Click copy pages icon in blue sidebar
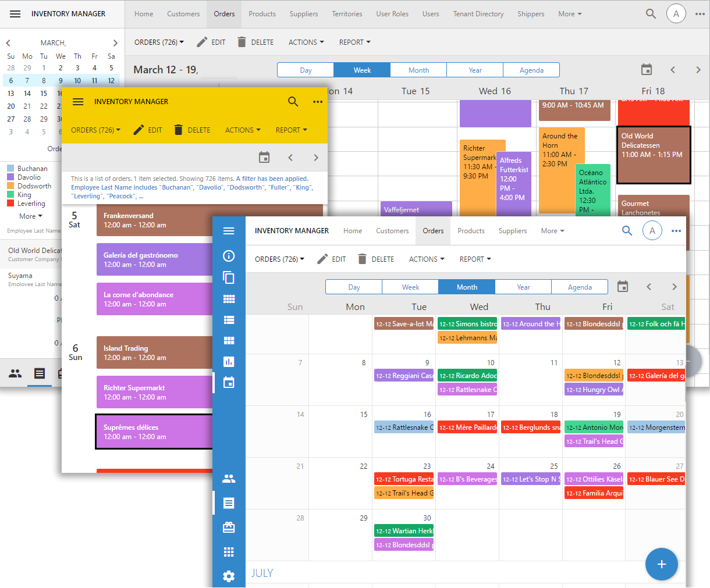The image size is (710, 588). click(x=229, y=277)
